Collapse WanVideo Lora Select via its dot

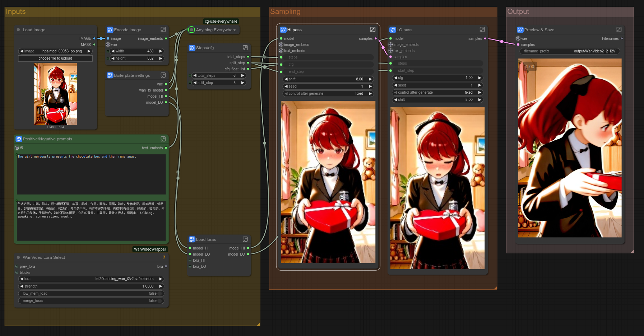coord(18,257)
